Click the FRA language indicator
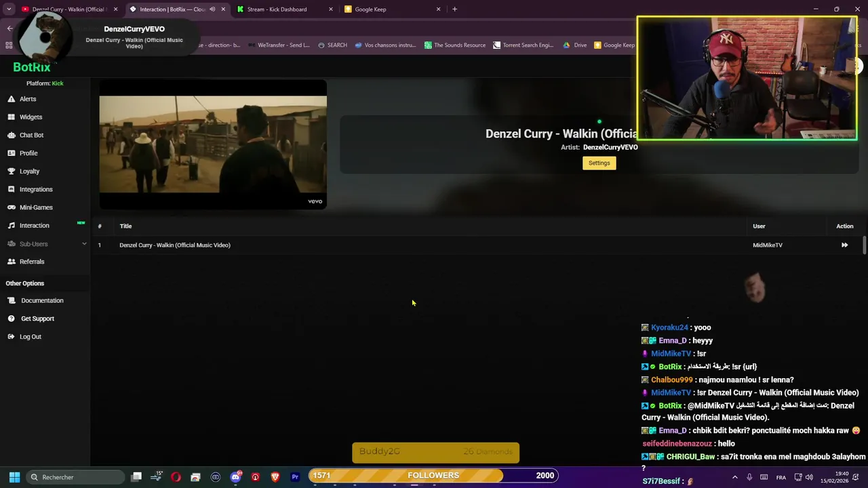The width and height of the screenshot is (868, 488). click(x=781, y=477)
